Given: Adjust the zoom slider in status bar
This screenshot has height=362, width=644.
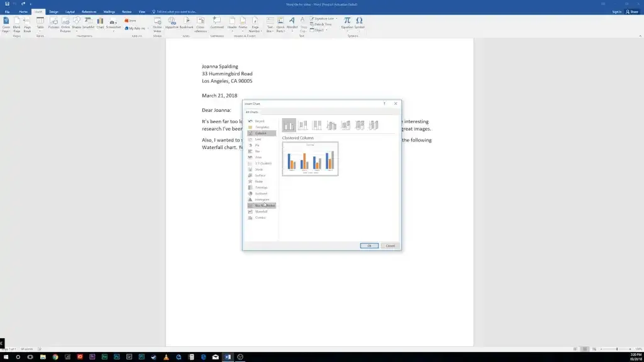Looking at the screenshot, I should pyautogui.click(x=616, y=349).
